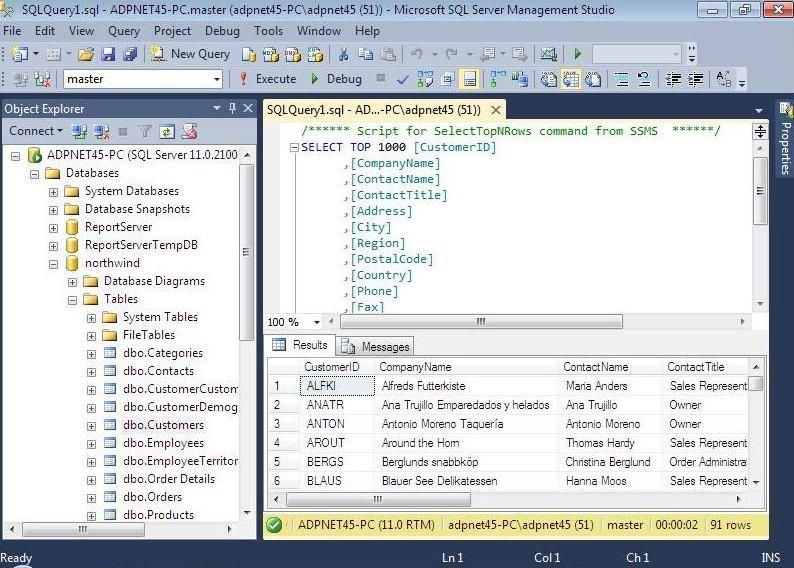Open the master database dropdown

[216, 79]
